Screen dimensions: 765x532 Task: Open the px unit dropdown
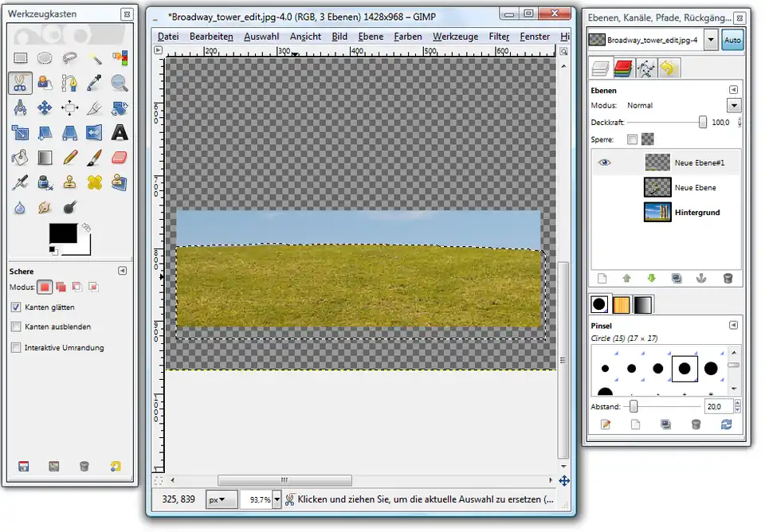point(222,499)
